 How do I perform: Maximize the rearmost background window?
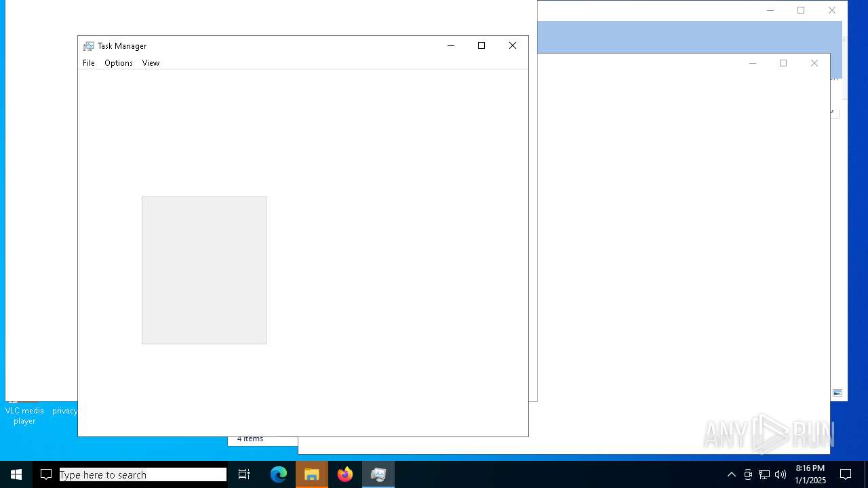[801, 10]
